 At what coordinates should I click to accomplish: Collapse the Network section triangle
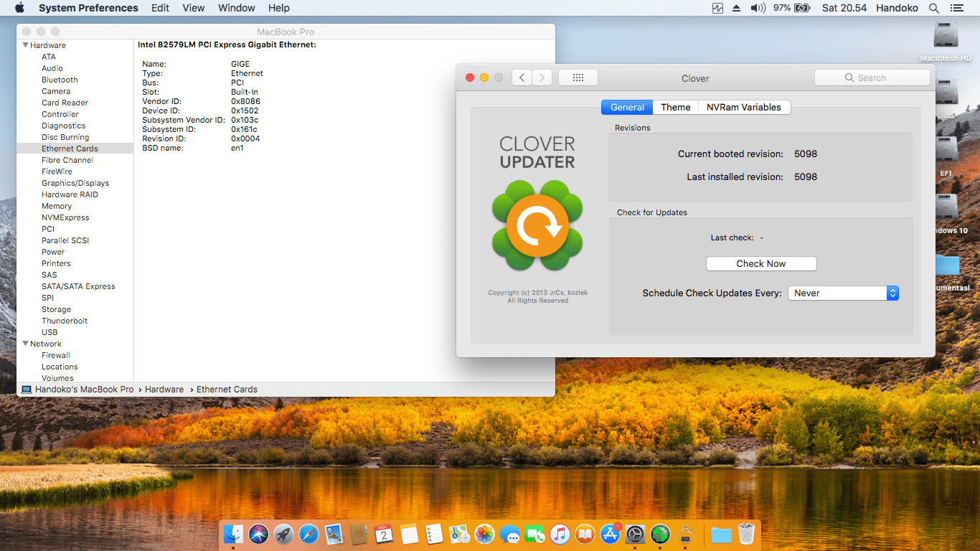click(24, 344)
